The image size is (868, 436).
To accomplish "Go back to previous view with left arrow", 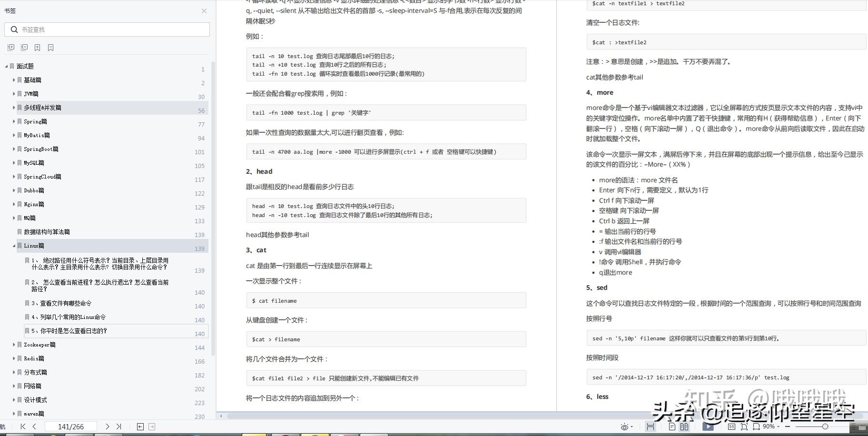I will [x=140, y=426].
